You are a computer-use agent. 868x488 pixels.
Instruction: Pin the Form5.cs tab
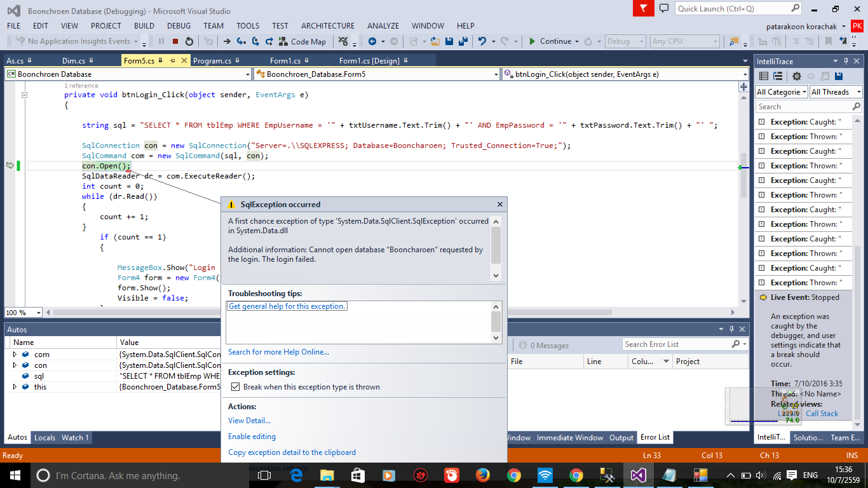point(172,61)
